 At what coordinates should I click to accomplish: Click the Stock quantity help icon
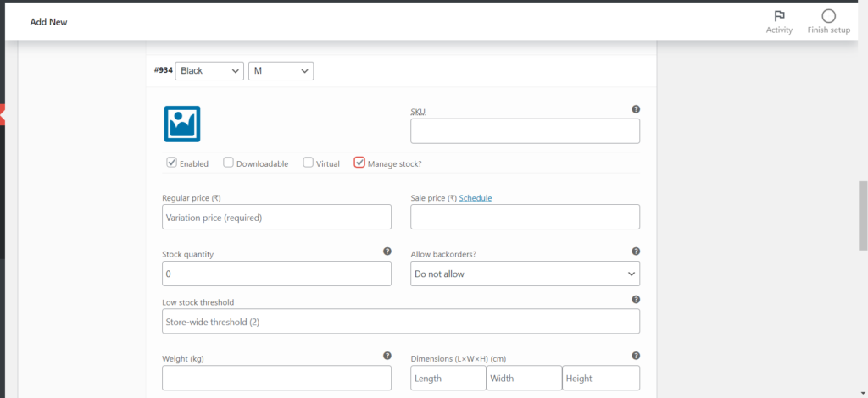[x=387, y=252]
